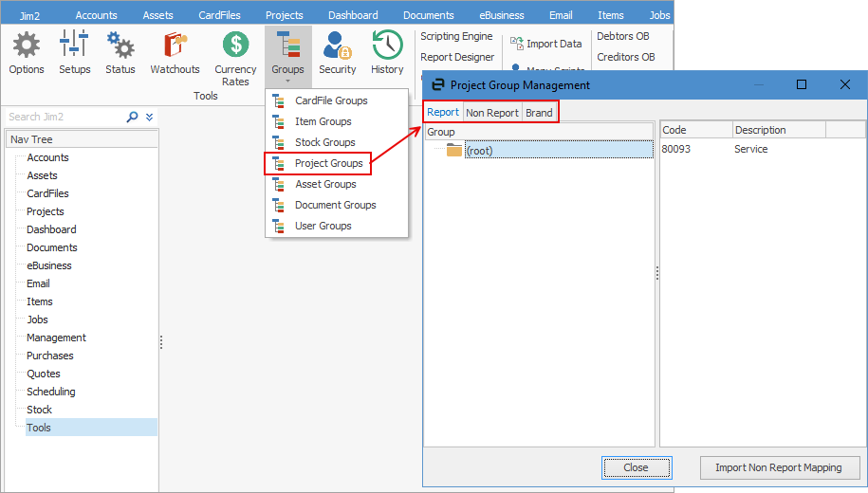The image size is (868, 493).
Task: Click the CardFile Groups menu icon
Action: tap(279, 100)
